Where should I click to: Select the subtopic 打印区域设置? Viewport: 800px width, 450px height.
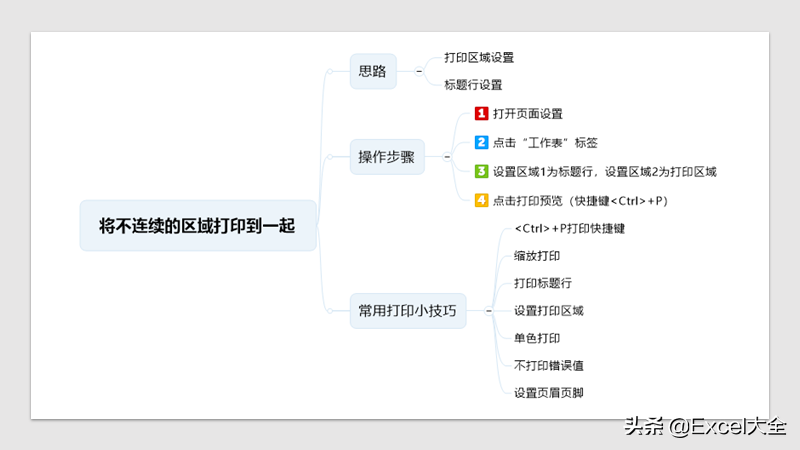pyautogui.click(x=479, y=58)
